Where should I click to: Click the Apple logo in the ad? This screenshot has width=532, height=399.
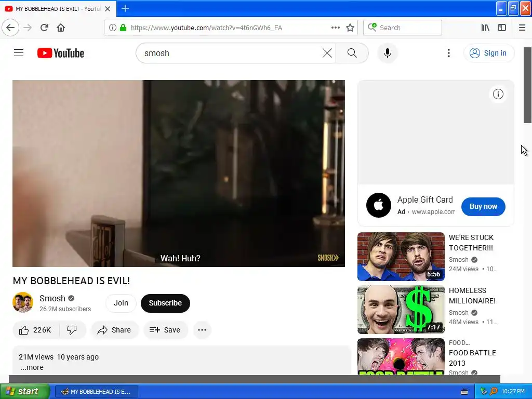(x=379, y=205)
